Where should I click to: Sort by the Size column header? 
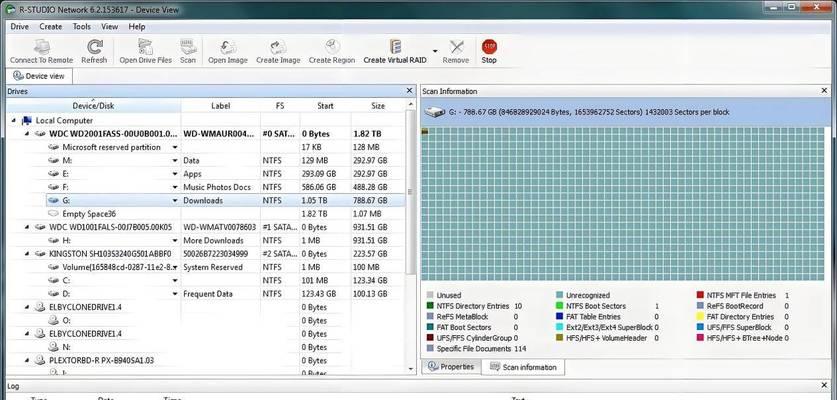(x=378, y=106)
